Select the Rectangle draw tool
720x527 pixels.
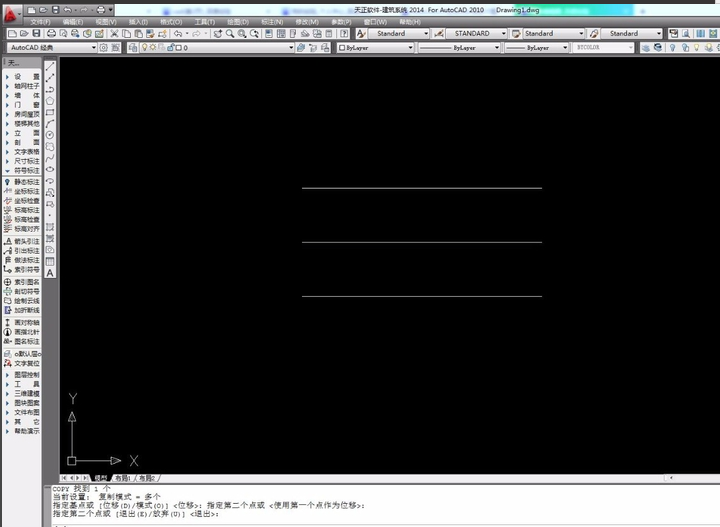coord(50,112)
